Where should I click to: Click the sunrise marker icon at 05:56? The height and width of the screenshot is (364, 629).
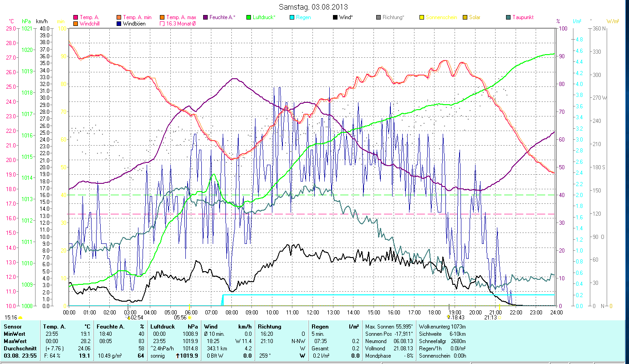coord(189,317)
